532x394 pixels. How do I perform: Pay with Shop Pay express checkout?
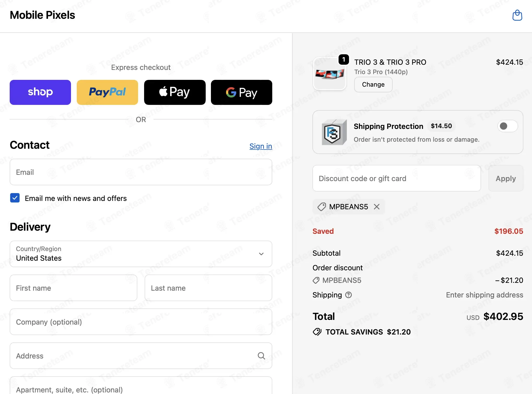pos(40,92)
